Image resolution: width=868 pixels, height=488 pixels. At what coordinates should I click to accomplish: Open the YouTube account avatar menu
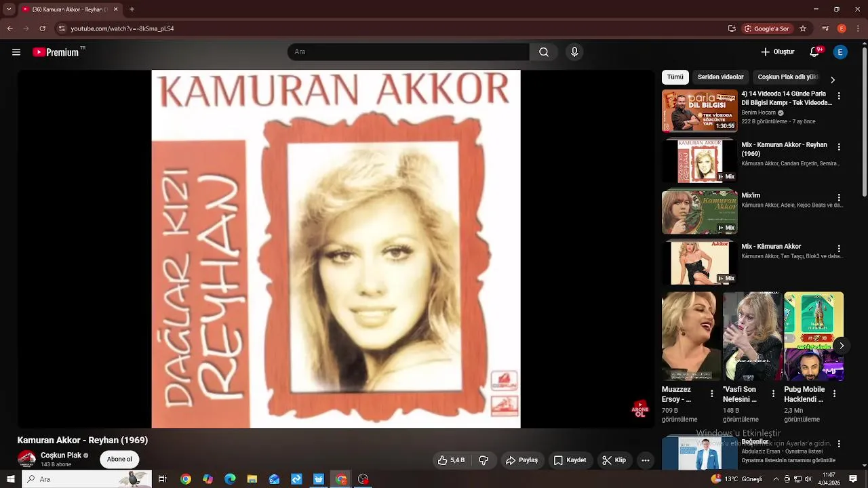coord(840,52)
